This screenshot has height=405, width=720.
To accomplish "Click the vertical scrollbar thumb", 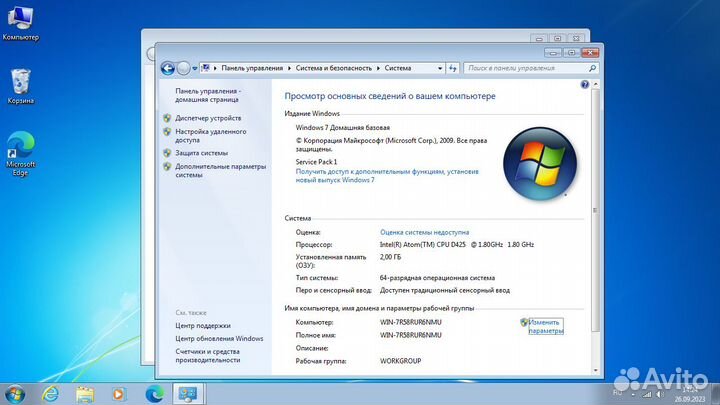I will pyautogui.click(x=596, y=210).
